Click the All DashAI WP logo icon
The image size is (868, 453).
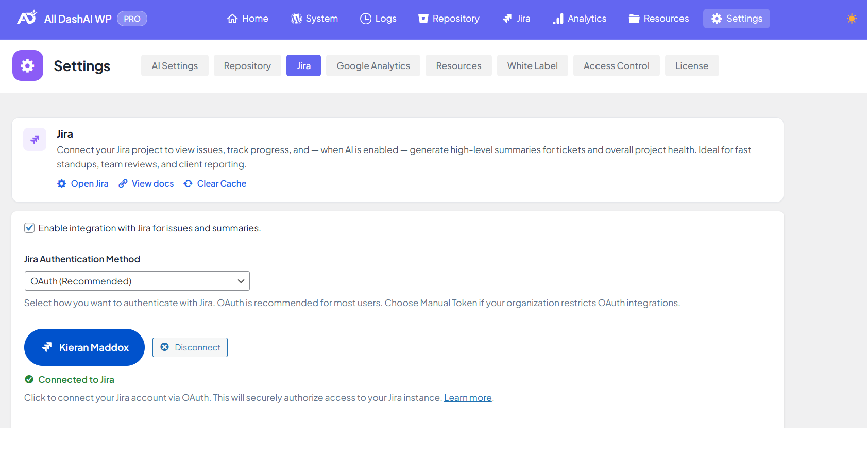point(27,18)
